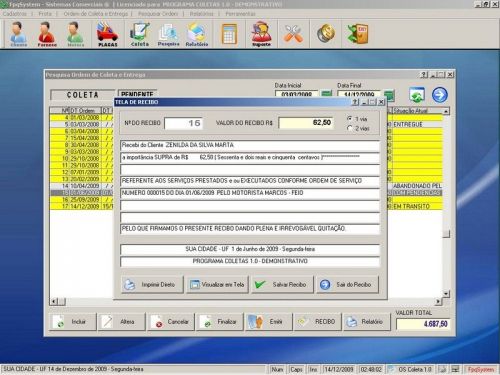Image resolution: width=500 pixels, height=375 pixels.
Task: Click the blue circular arrow icon
Action: [440, 95]
